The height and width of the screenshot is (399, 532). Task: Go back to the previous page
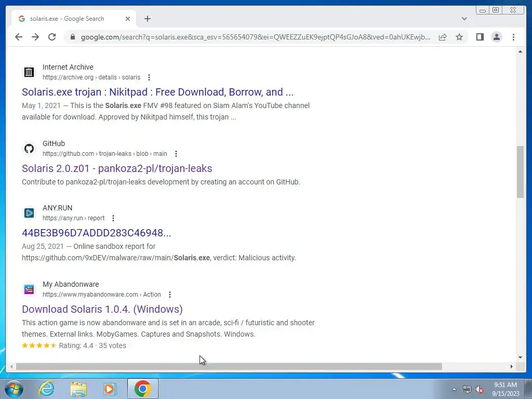[19, 37]
